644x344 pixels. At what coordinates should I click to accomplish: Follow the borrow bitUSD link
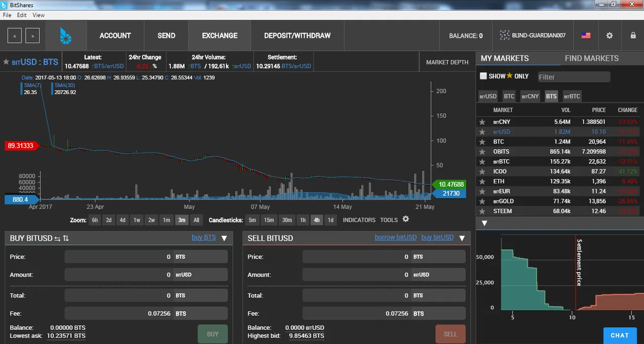tap(395, 237)
